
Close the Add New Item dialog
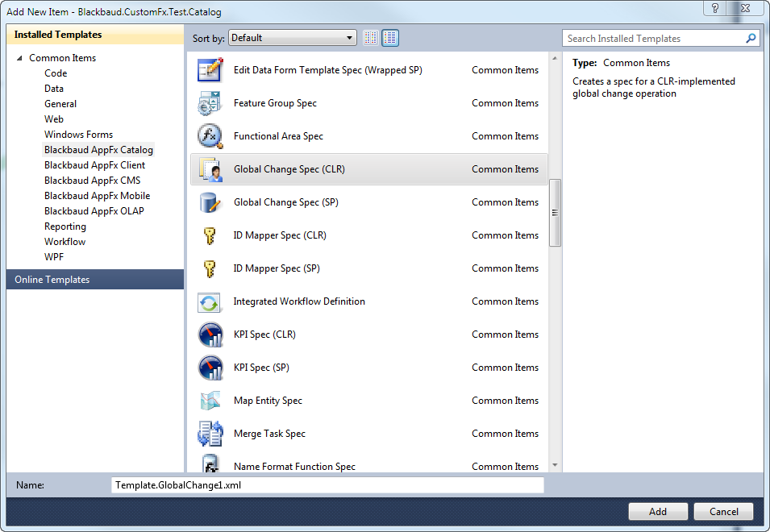click(x=745, y=8)
